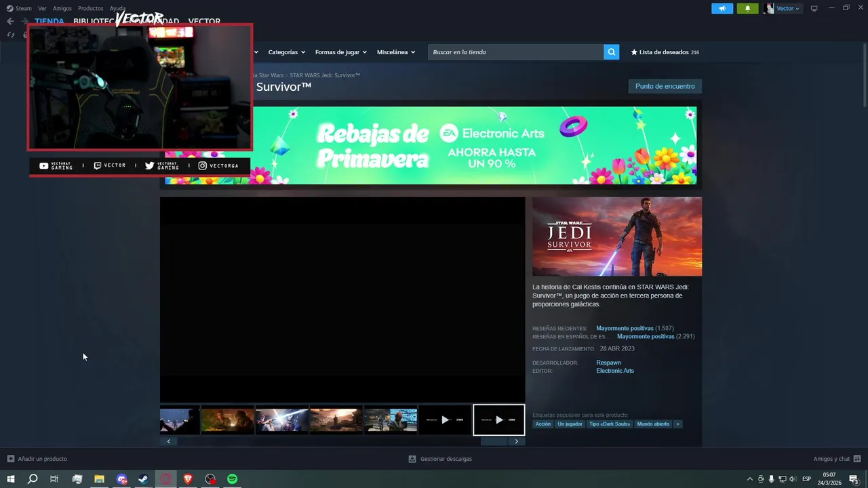Click the Steam back navigation arrow

click(10, 21)
